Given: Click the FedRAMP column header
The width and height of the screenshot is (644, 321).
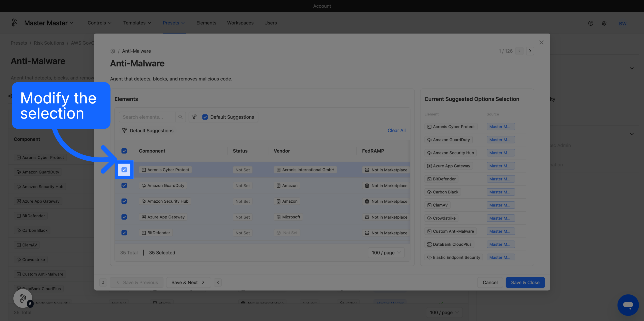Looking at the screenshot, I should coord(373,151).
